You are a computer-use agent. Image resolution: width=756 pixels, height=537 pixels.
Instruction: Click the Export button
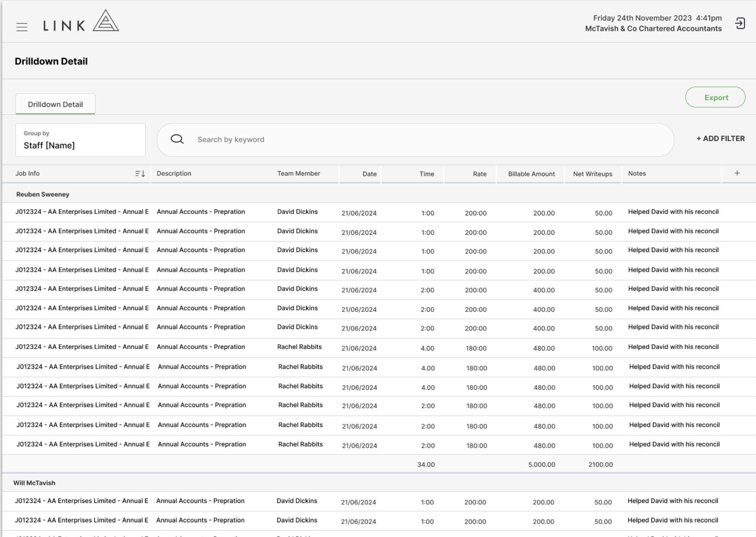click(715, 97)
